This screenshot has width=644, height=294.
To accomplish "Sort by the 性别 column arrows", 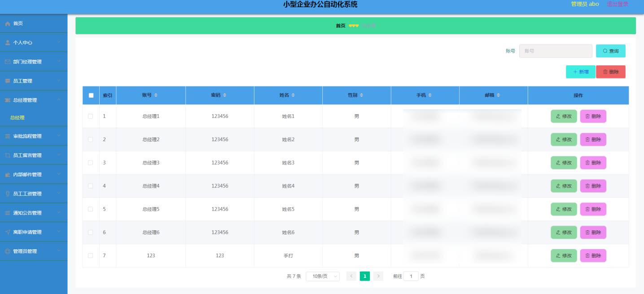I will (362, 95).
